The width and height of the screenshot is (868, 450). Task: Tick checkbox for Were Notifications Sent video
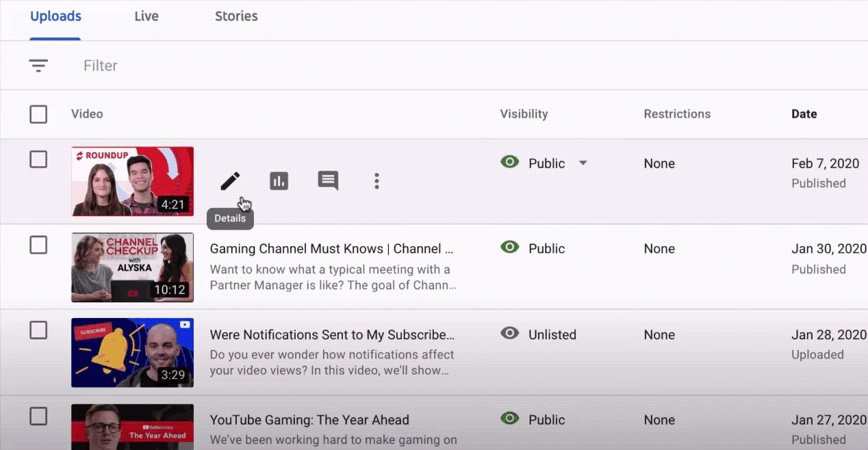pyautogui.click(x=38, y=330)
